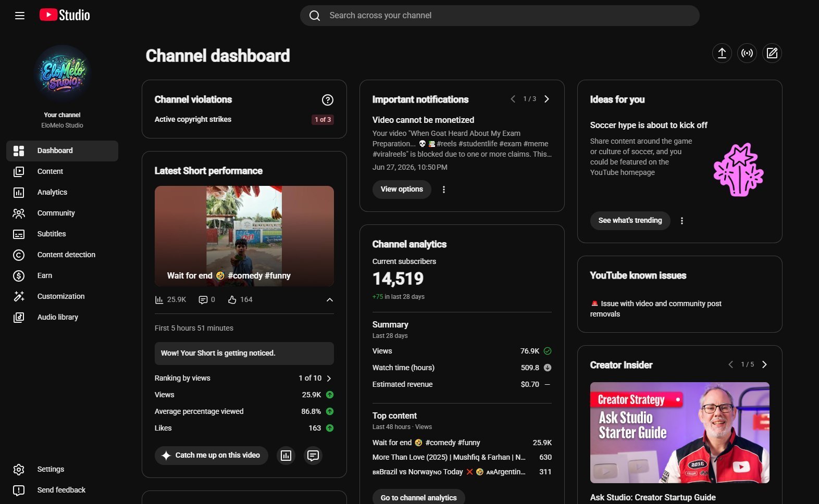Click Wow! Your Short is getting noticed banner
The height and width of the screenshot is (504, 819).
point(244,354)
